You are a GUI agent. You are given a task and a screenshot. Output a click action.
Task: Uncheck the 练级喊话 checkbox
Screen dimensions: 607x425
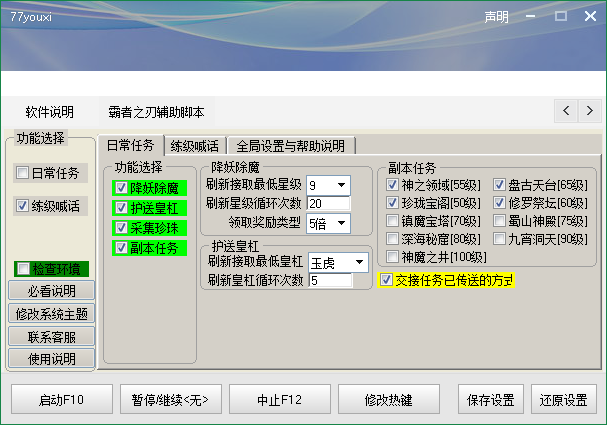click(23, 206)
